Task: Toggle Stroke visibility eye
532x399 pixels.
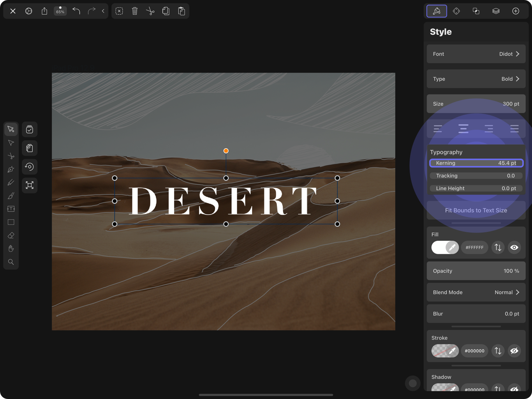Action: click(x=514, y=351)
